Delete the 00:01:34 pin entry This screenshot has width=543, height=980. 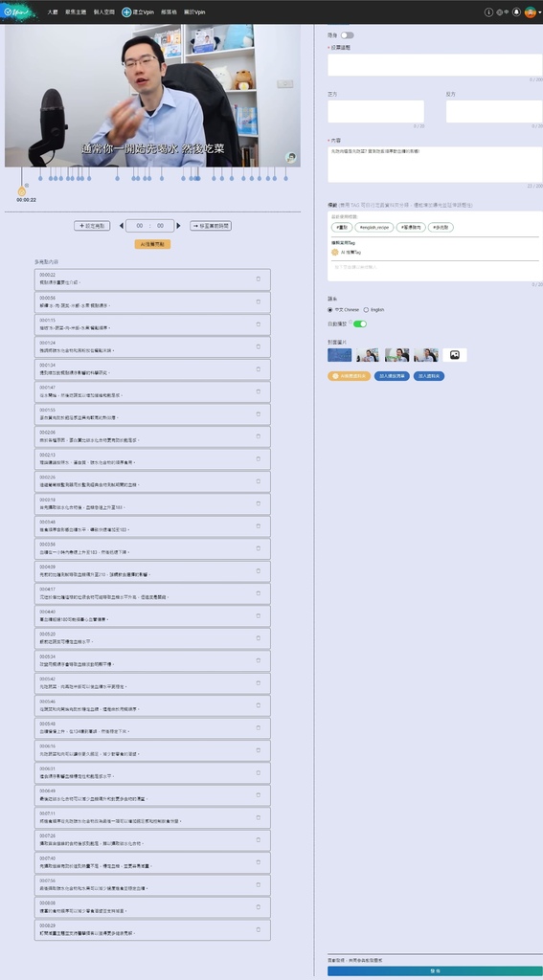(x=259, y=368)
